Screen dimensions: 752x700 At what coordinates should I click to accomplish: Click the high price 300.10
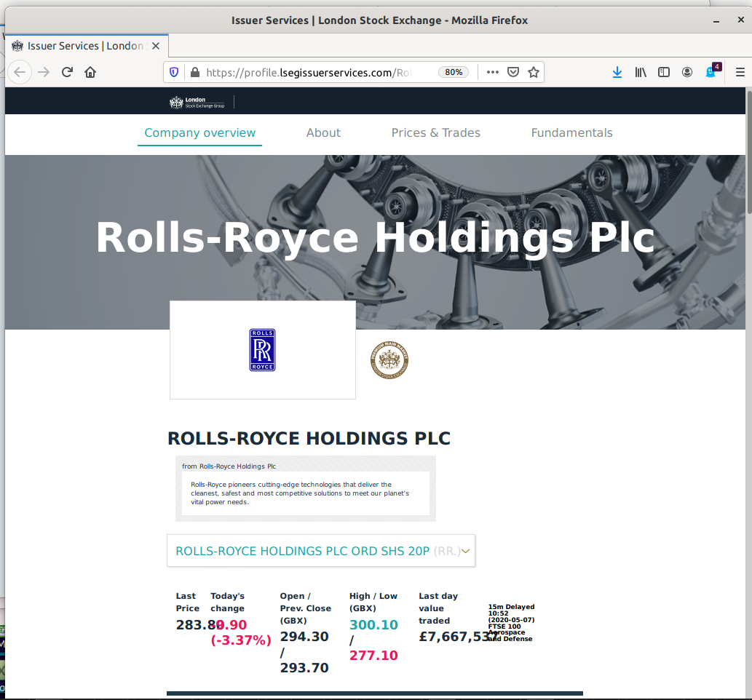[373, 625]
